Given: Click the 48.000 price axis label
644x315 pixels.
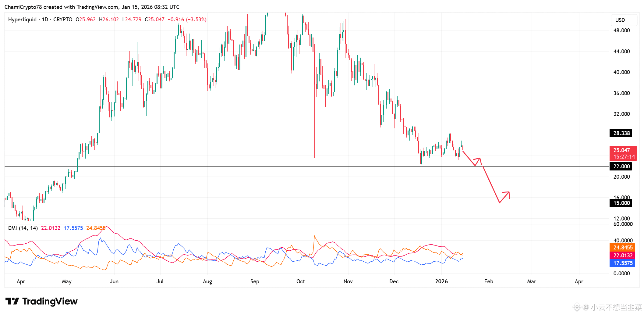Looking at the screenshot, I should coord(621,30).
